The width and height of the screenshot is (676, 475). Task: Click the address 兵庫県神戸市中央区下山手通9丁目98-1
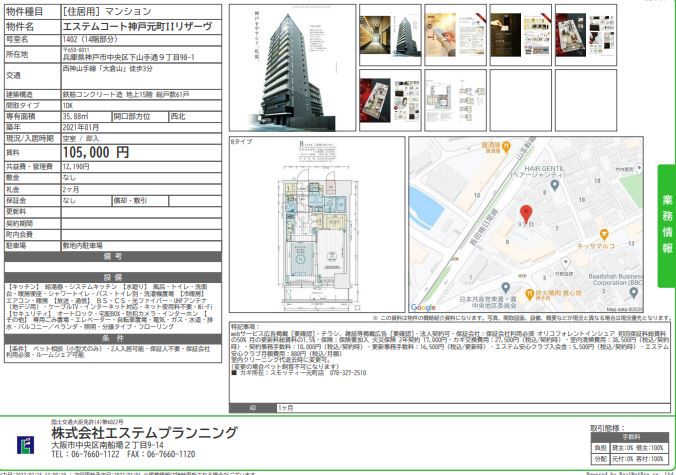(x=128, y=57)
